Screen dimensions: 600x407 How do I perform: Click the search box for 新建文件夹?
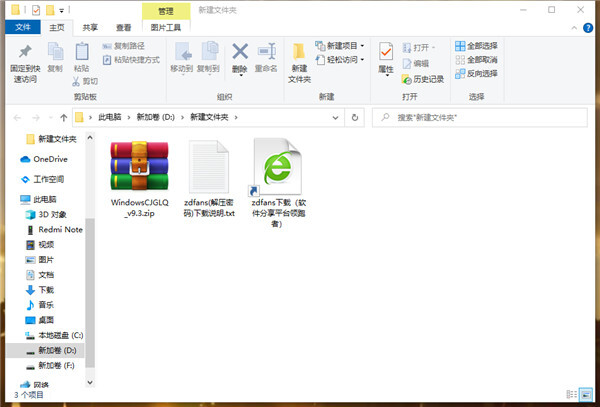480,117
